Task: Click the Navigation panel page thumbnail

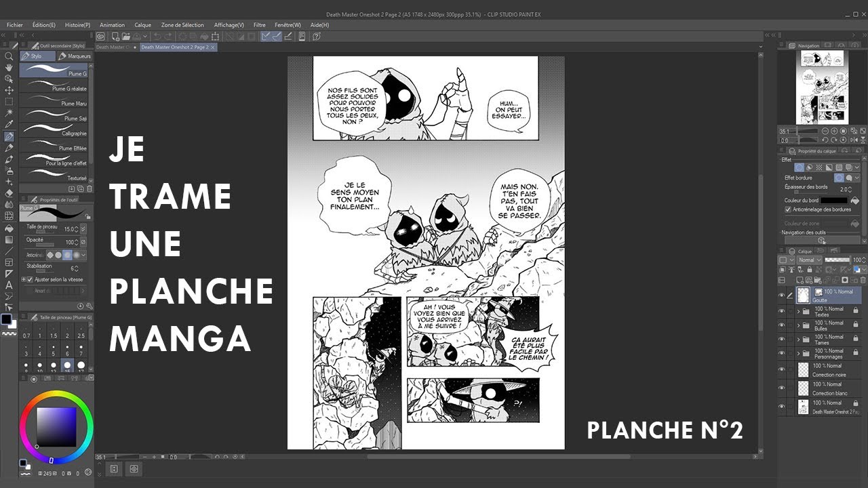Action: (x=821, y=87)
